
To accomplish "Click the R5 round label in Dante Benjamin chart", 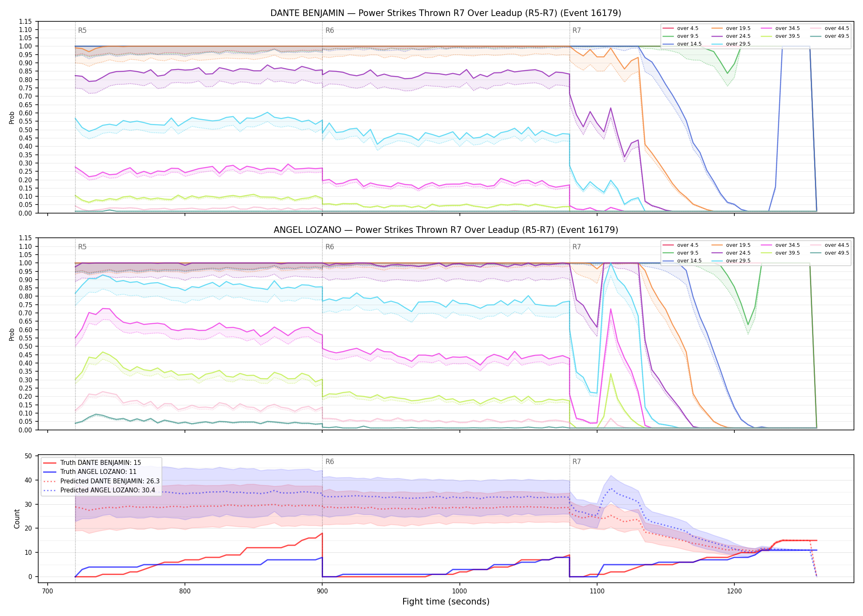I will (x=82, y=30).
